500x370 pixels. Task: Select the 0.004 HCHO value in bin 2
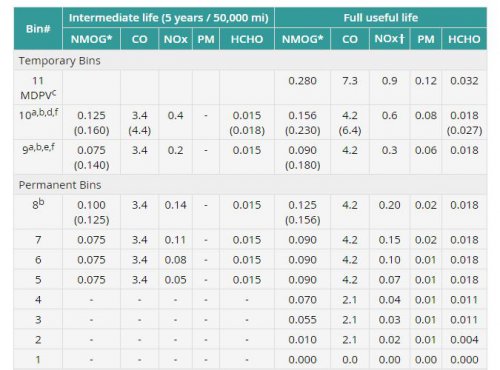point(464,340)
